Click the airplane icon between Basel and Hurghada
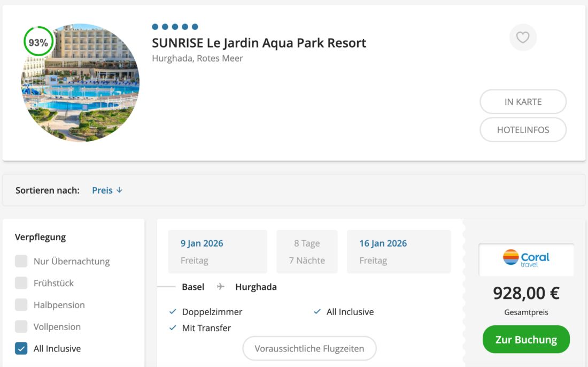This screenshot has width=588, height=367. [221, 287]
